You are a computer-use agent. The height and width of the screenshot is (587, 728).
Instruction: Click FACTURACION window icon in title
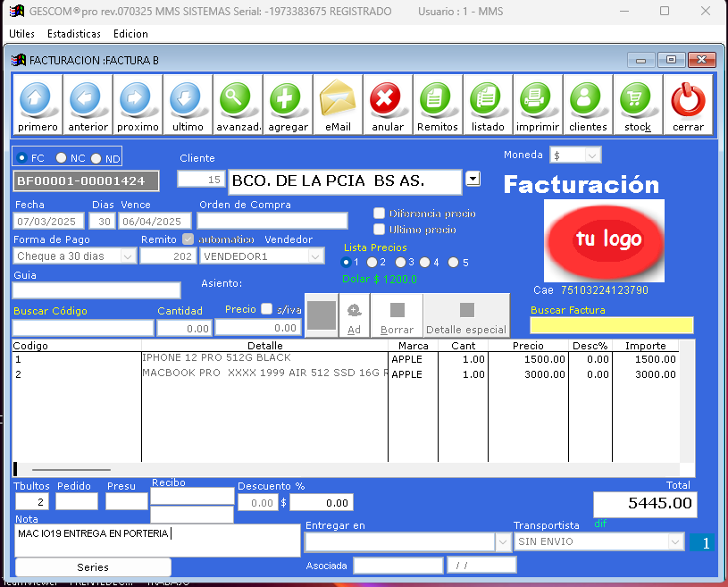click(18, 60)
